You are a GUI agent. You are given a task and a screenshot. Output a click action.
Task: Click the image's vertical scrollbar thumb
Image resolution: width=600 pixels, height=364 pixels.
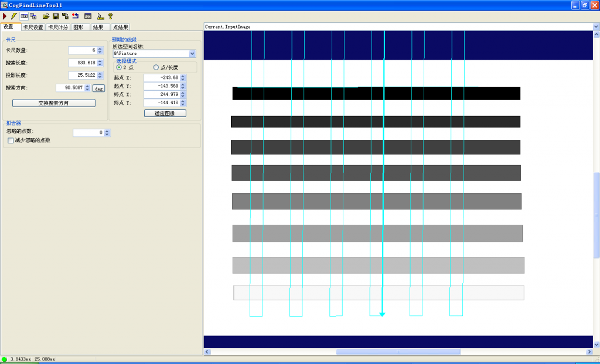click(596, 215)
